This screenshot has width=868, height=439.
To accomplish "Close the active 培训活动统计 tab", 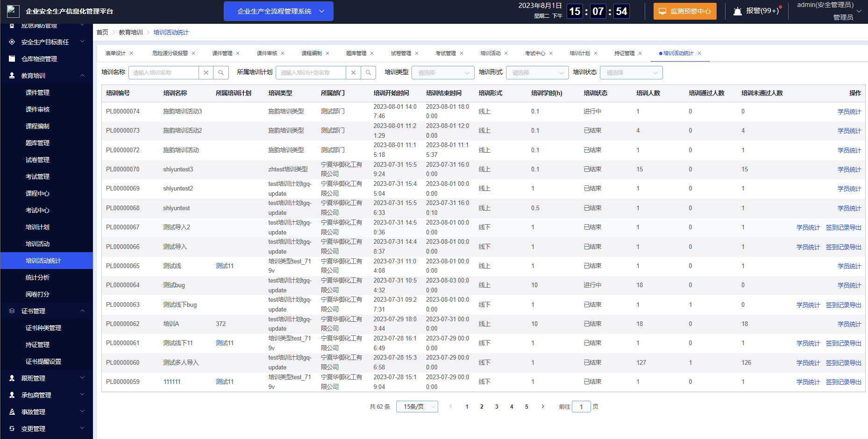I will click(699, 53).
